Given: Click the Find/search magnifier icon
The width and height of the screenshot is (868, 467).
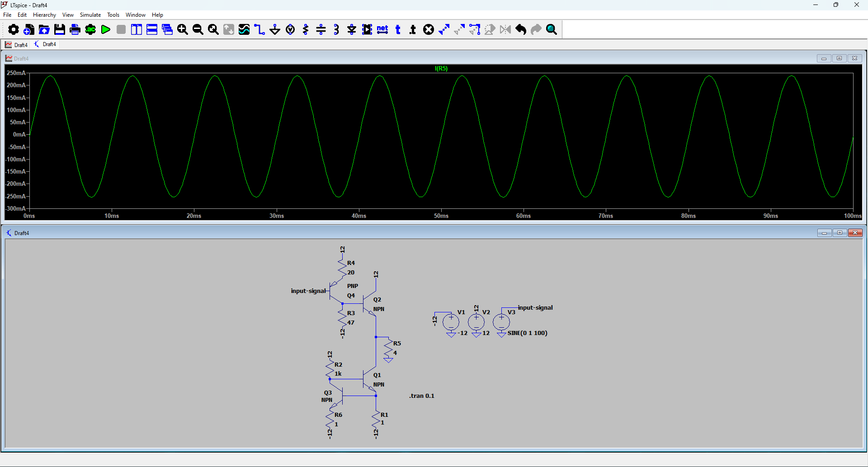Looking at the screenshot, I should tap(552, 30).
